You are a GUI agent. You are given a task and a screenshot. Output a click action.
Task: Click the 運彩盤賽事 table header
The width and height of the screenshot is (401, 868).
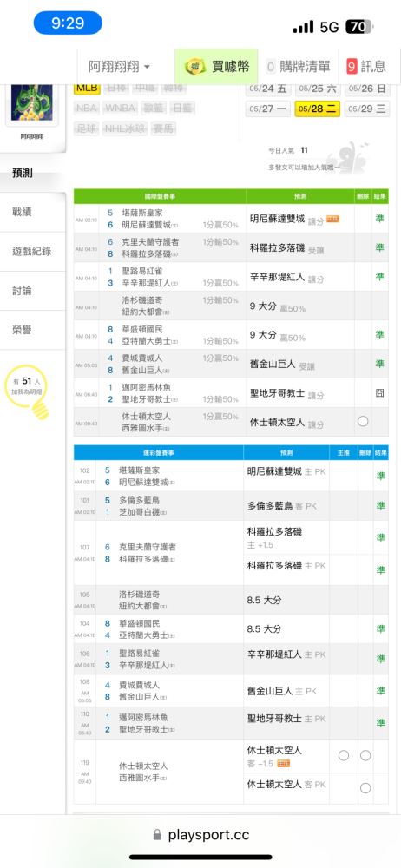[x=159, y=453]
